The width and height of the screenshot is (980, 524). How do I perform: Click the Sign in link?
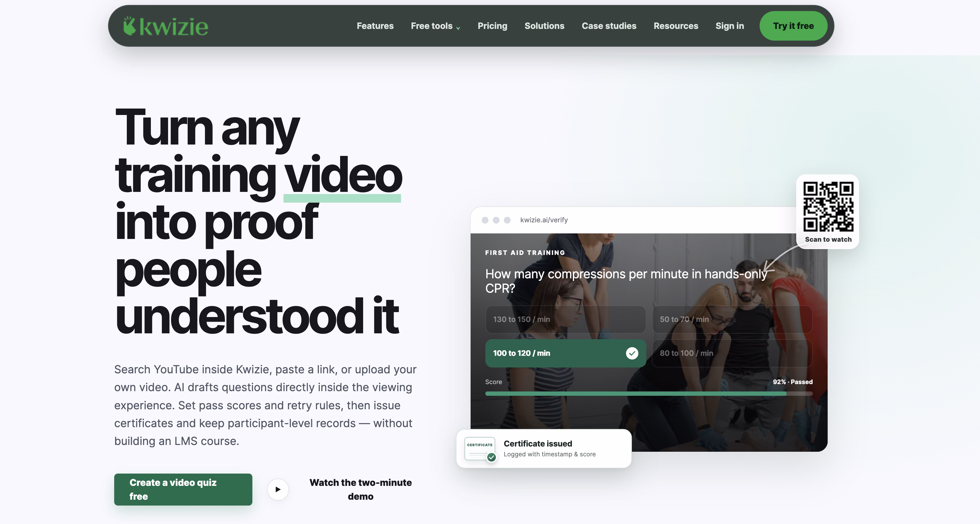pyautogui.click(x=729, y=26)
